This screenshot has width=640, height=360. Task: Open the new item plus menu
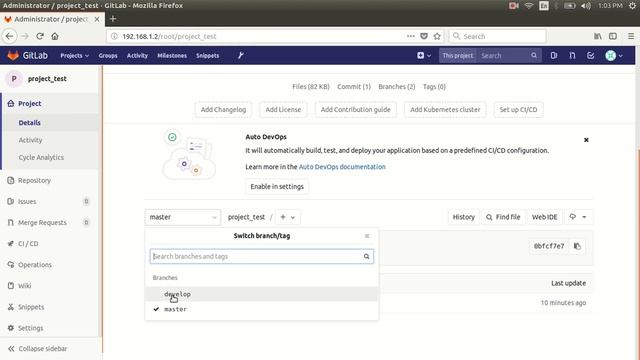424,56
